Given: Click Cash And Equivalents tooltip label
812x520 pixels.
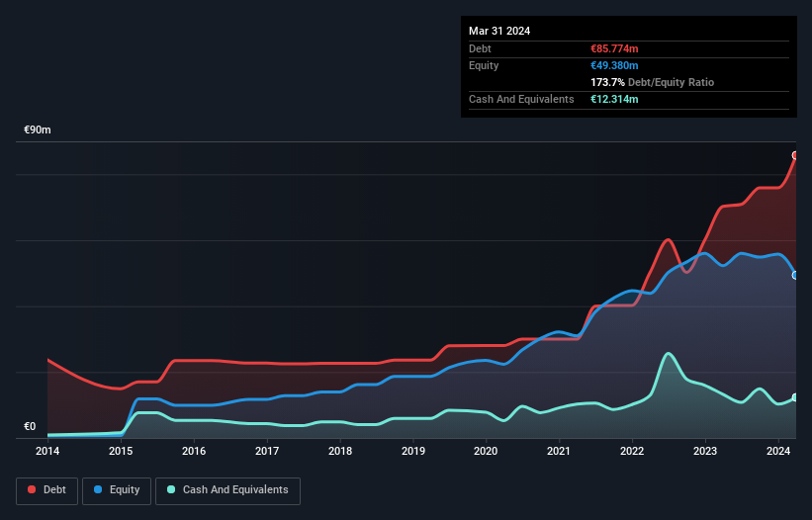Looking at the screenshot, I should (x=521, y=99).
